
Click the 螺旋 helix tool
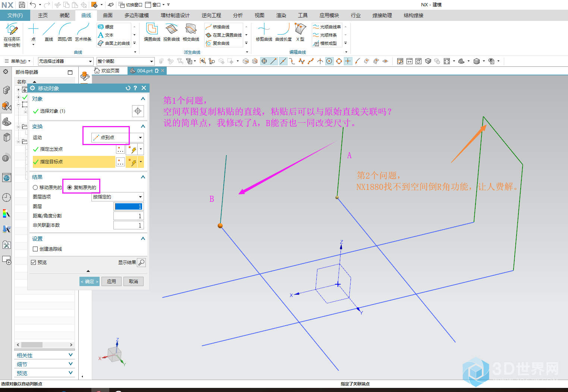(x=106, y=27)
